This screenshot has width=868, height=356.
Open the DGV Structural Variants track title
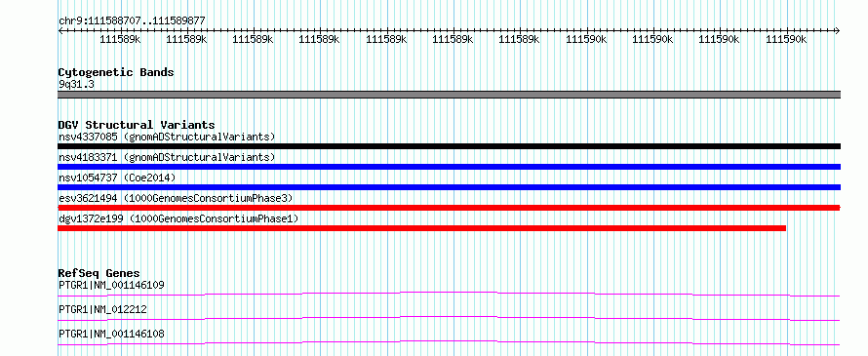pos(137,125)
